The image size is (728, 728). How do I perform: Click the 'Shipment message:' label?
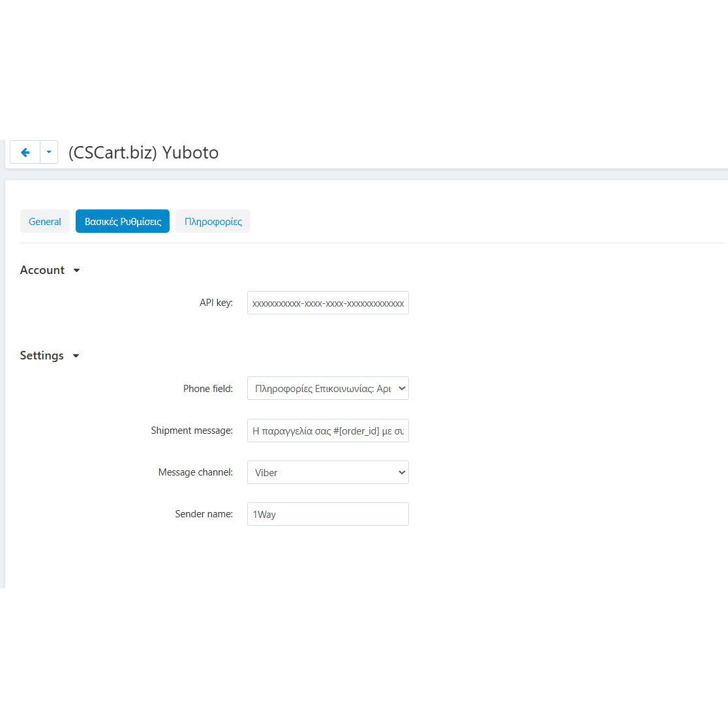click(x=192, y=431)
